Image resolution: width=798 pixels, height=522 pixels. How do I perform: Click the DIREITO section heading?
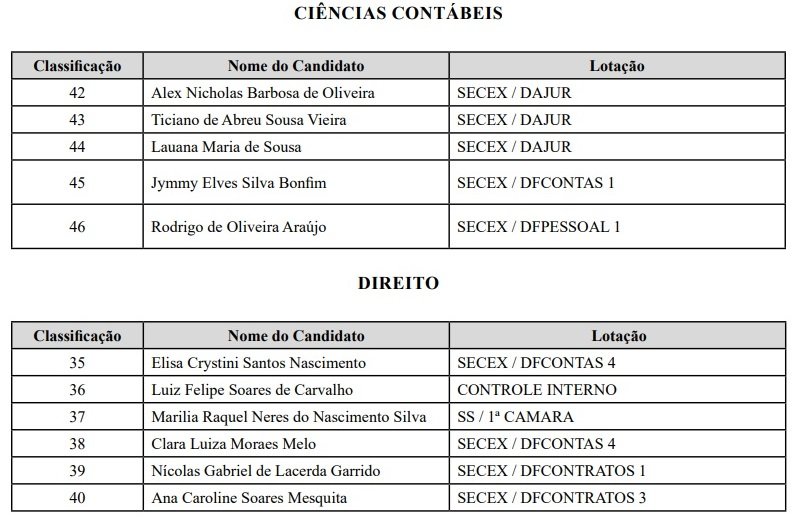[398, 283]
